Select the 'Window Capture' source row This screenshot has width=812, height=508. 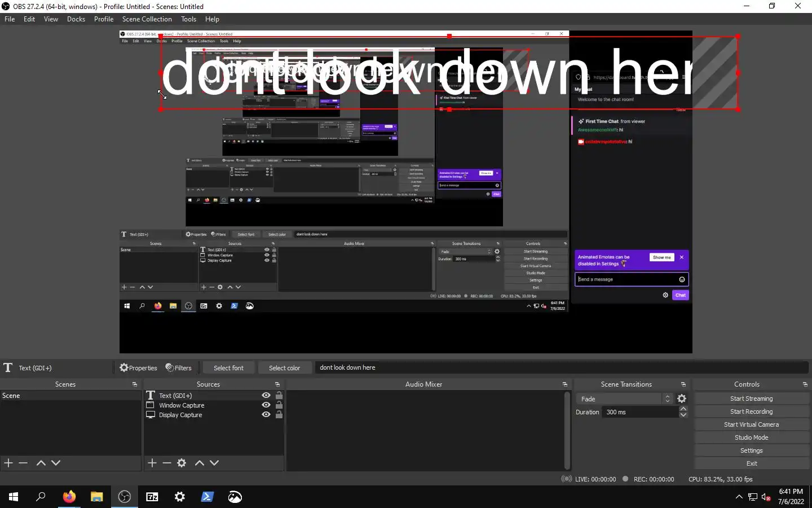[x=214, y=405]
